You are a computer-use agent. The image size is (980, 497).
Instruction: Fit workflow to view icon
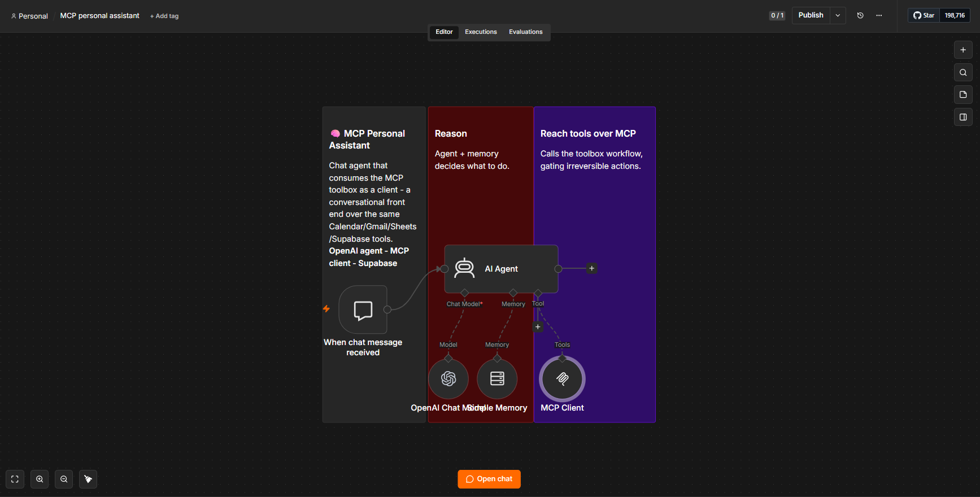point(15,479)
